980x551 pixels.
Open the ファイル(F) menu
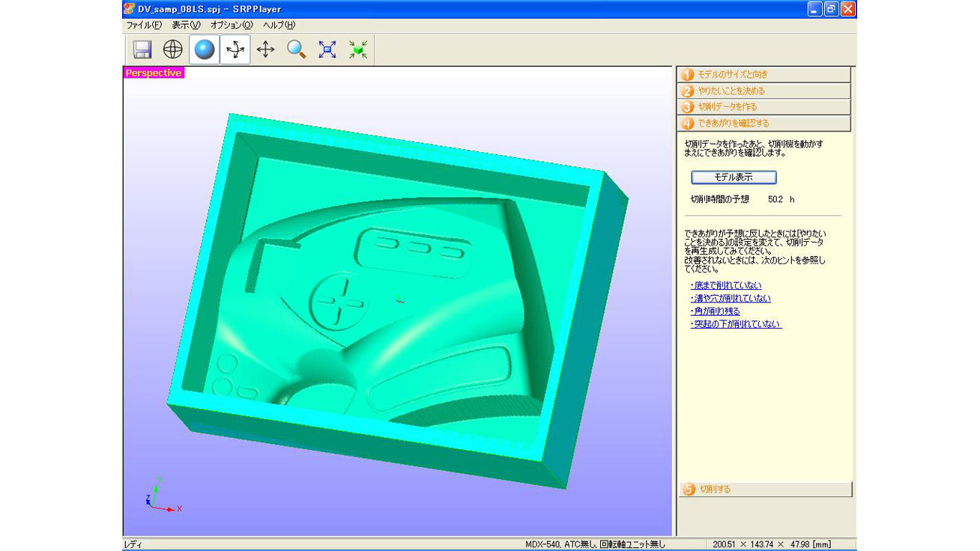tap(144, 25)
